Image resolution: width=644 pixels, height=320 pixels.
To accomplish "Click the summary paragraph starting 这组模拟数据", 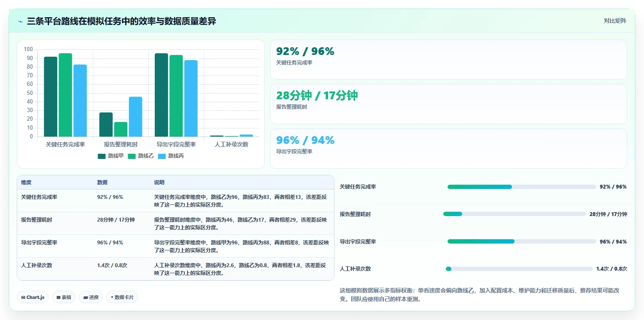I will coord(479,295).
